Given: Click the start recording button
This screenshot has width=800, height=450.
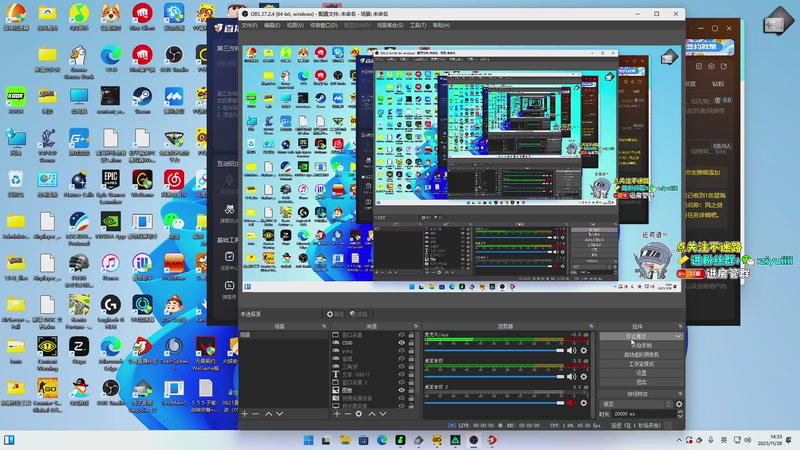Looking at the screenshot, I should (641, 346).
